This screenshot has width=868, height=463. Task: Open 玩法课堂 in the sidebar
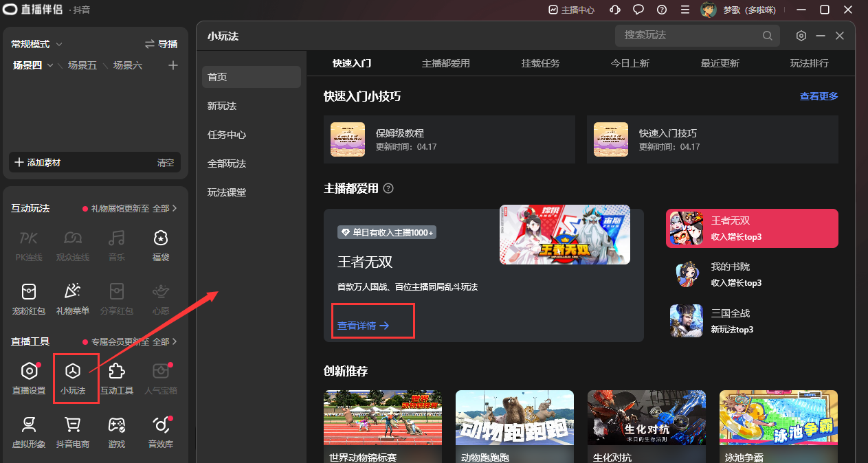225,192
